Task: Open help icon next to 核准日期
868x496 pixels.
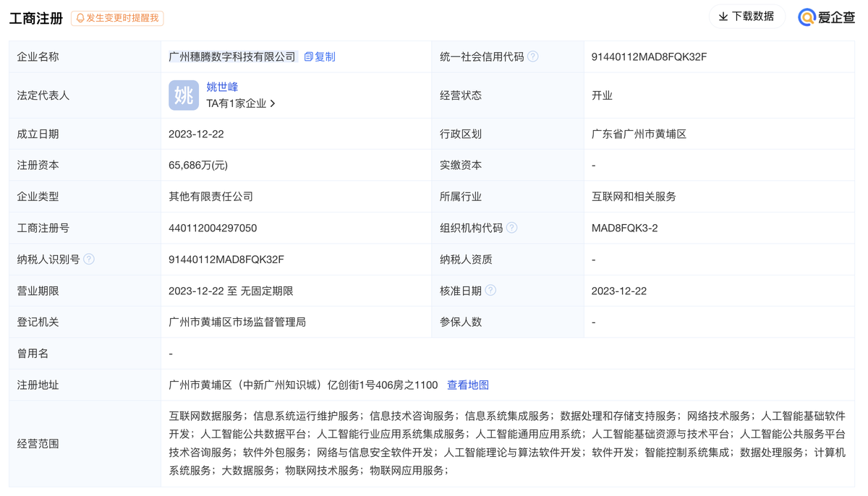Action: (491, 290)
